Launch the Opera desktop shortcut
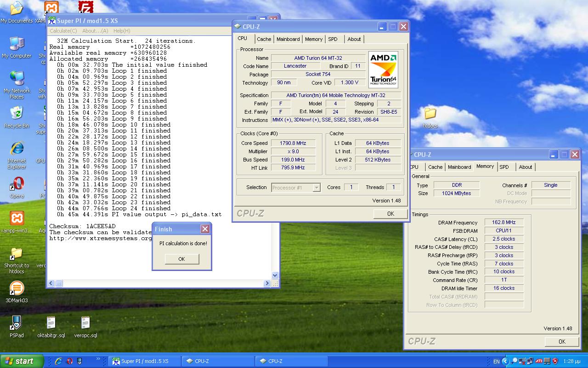The height and width of the screenshot is (368, 588). 17,187
